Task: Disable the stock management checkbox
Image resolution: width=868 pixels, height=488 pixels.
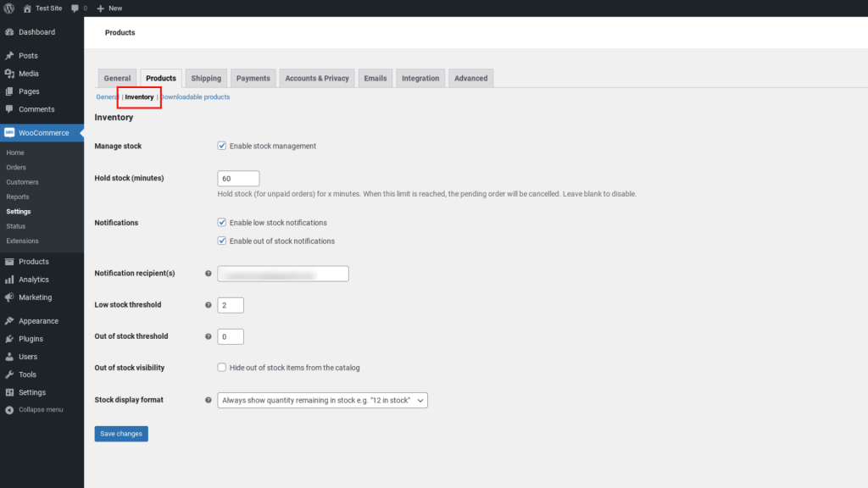Action: tap(222, 146)
